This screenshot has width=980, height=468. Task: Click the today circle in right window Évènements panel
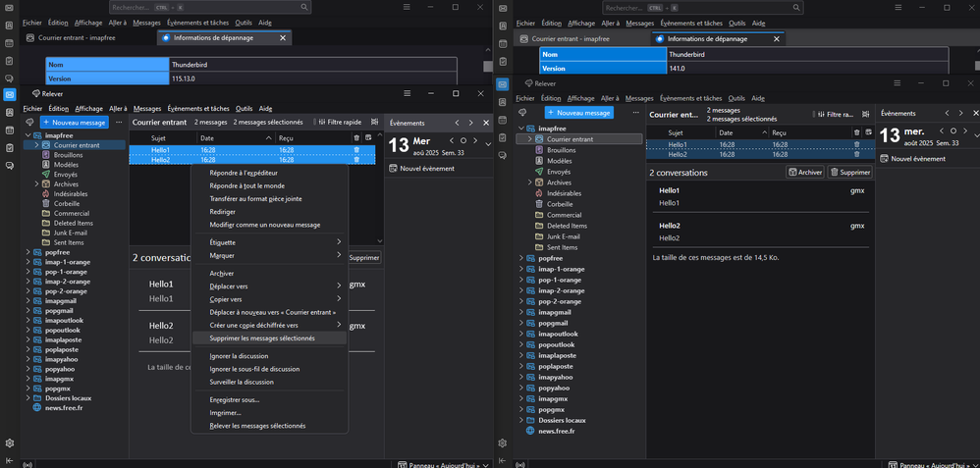point(953,130)
